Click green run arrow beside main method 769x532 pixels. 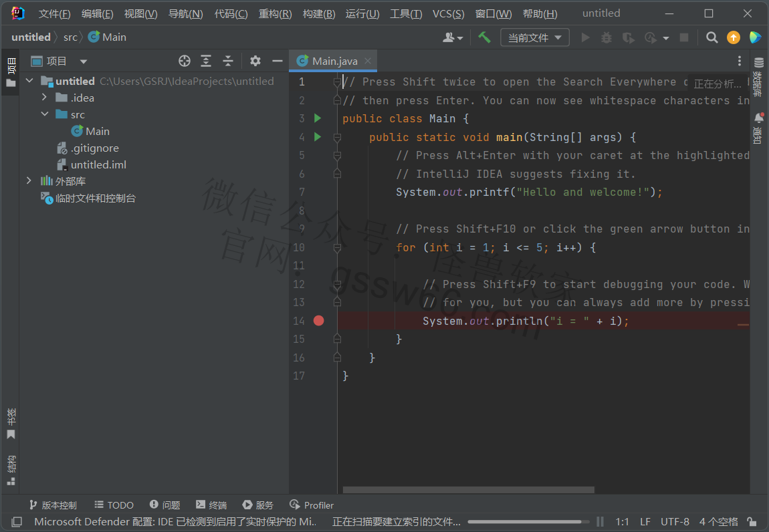click(x=318, y=137)
